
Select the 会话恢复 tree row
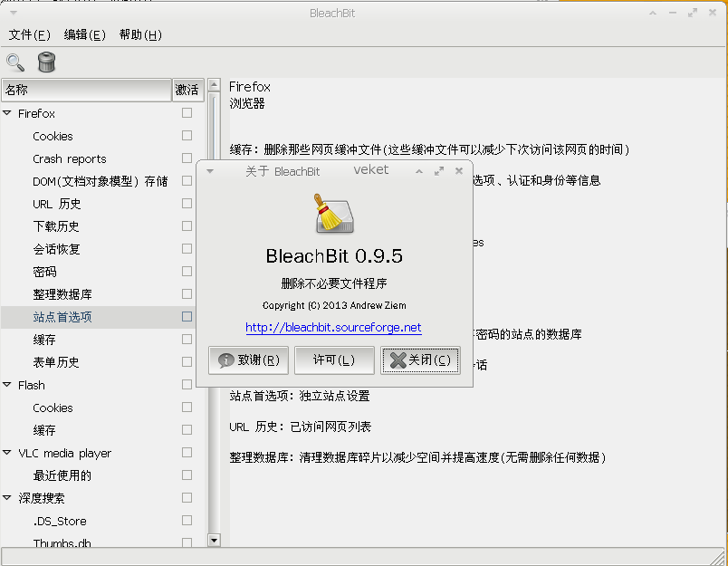tap(98, 249)
